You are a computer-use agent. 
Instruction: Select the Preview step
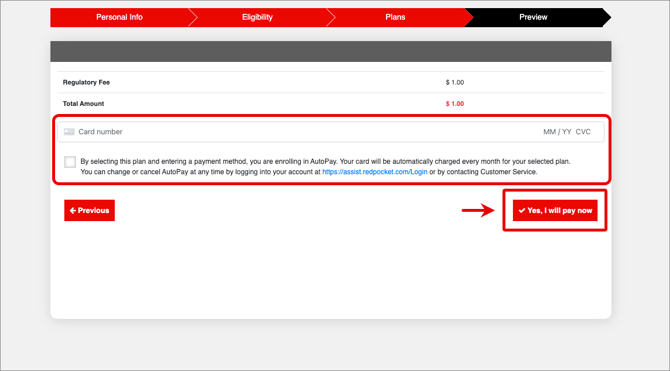(533, 17)
